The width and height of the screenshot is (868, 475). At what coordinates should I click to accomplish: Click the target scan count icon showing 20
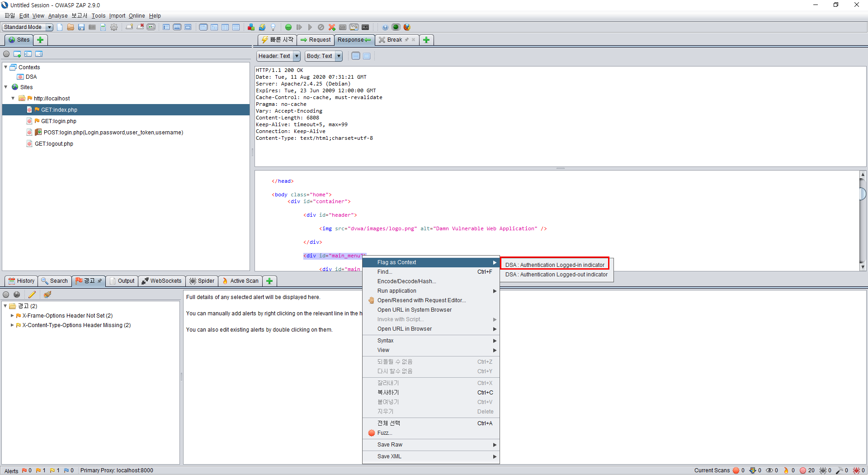point(803,470)
